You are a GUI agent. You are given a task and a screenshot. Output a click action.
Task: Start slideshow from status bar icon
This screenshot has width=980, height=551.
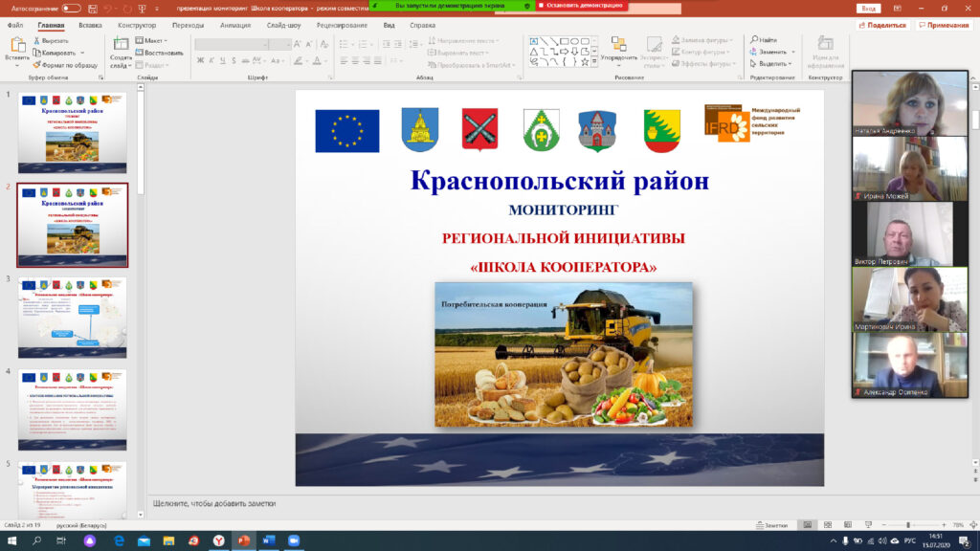(x=868, y=525)
